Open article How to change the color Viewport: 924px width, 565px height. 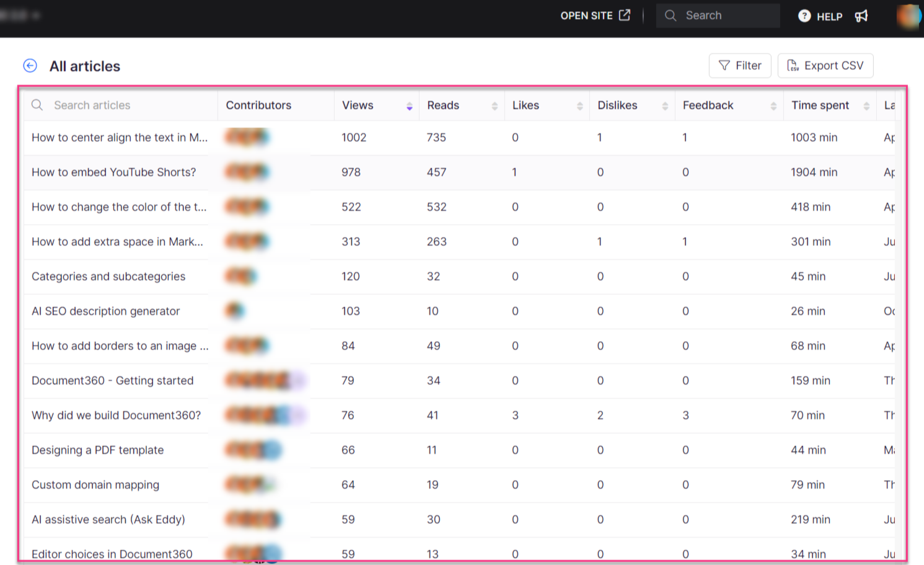pos(119,207)
